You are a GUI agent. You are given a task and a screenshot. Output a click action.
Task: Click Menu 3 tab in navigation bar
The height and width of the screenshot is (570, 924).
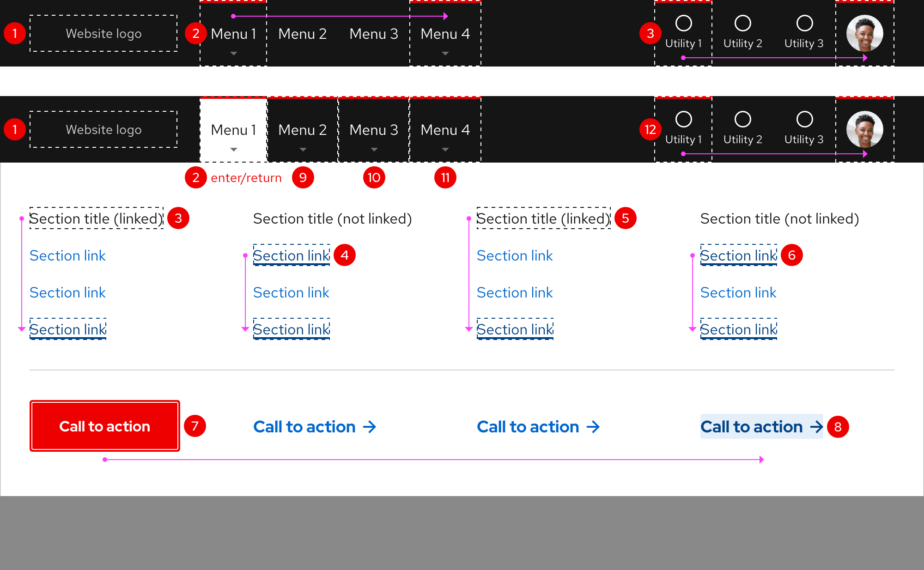372,130
